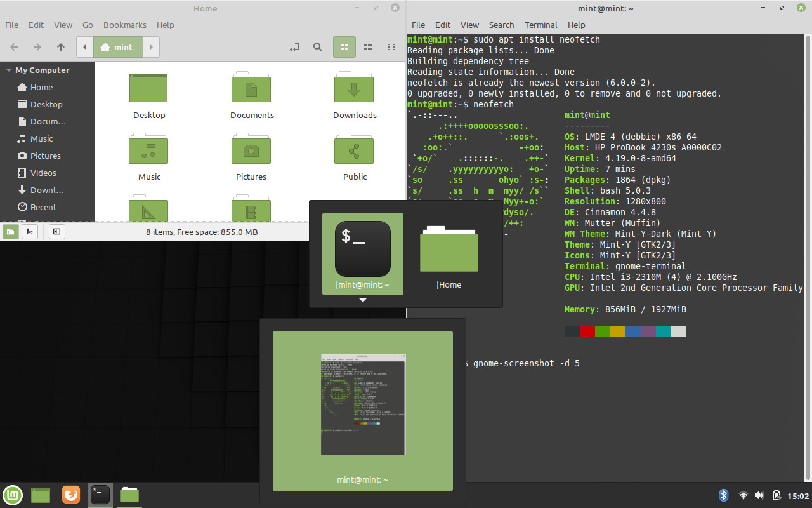This screenshot has height=508, width=812.
Task: Open the Bluetooth tray icon
Action: click(723, 495)
